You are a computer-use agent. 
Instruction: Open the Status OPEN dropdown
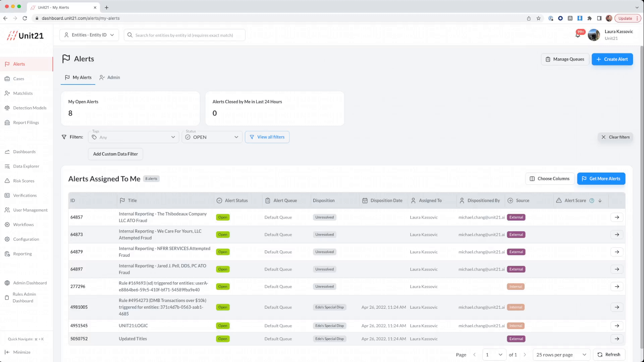tap(212, 137)
